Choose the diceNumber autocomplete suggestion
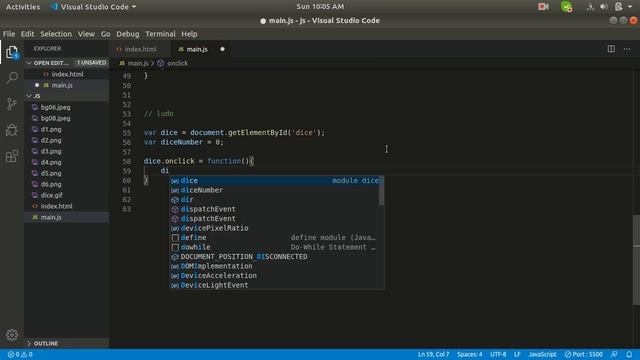 [274, 190]
